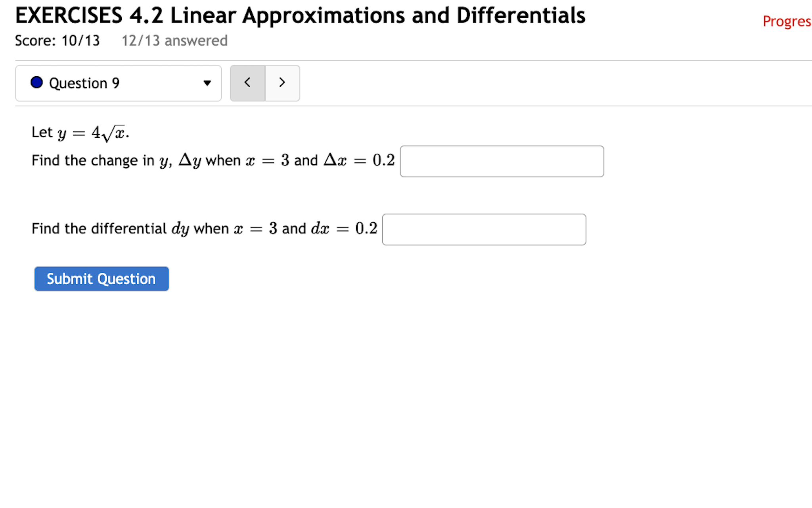The image size is (812, 508).
Task: Click the blue question status indicator dot
Action: (x=37, y=83)
